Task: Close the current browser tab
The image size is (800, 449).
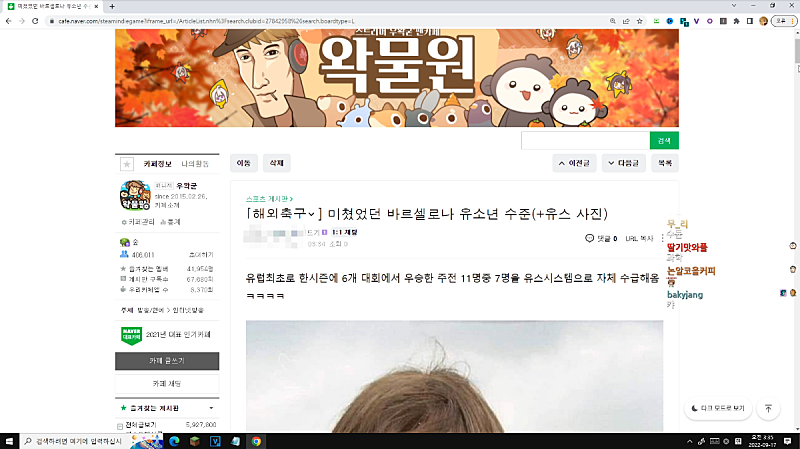Action: tap(96, 6)
